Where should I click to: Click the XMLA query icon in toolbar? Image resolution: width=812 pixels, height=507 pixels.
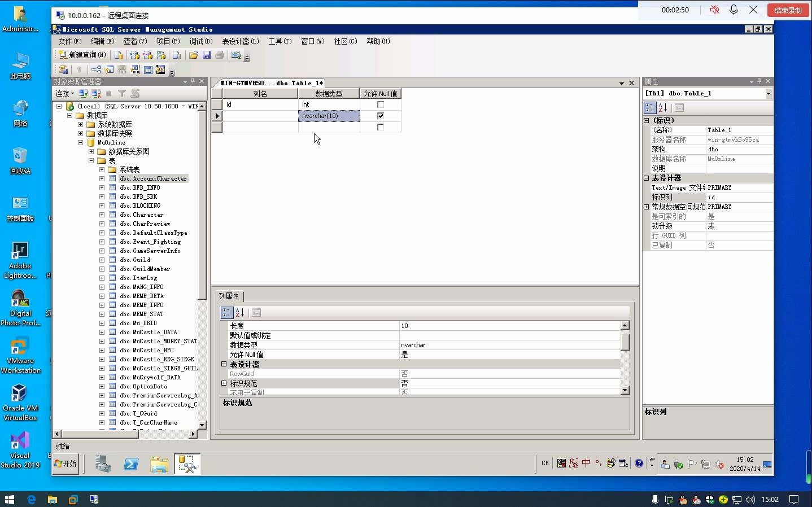161,55
